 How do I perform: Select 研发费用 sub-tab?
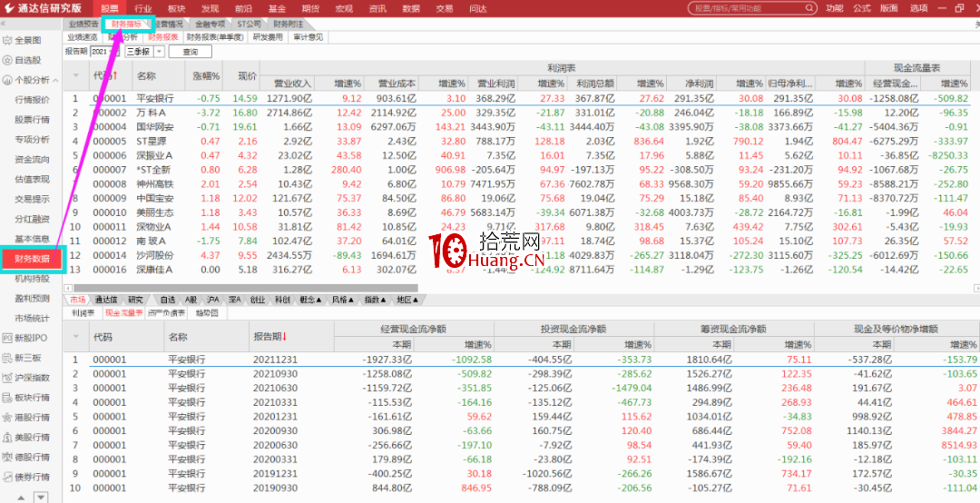268,37
